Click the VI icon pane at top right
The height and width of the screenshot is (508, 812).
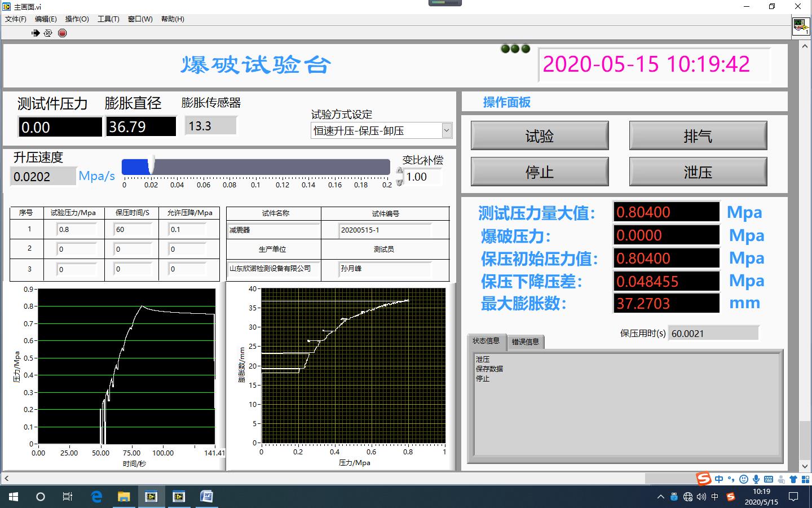click(x=801, y=26)
